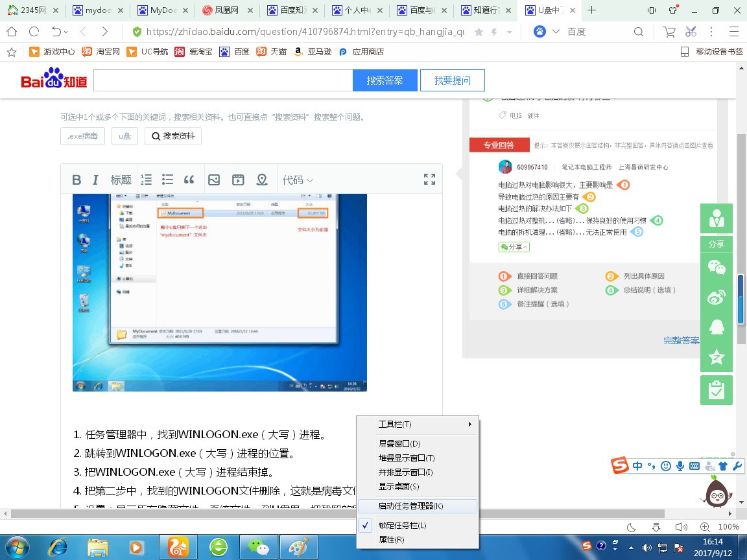
Task: Click 我要提问 button
Action: [x=453, y=80]
